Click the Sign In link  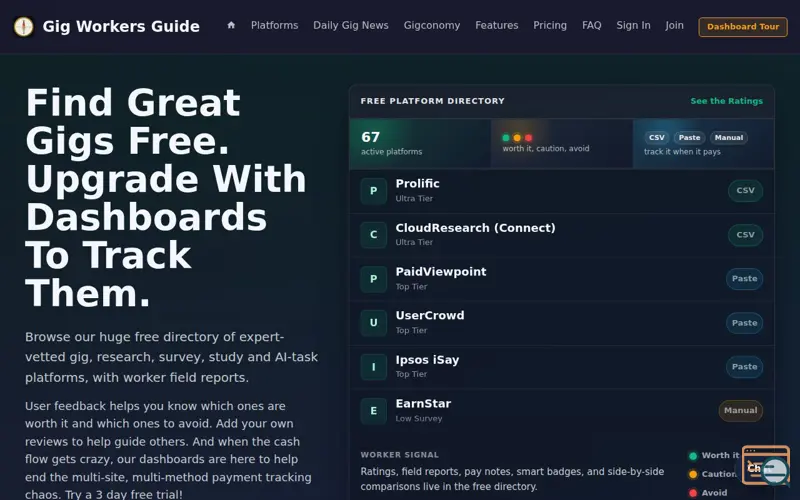(x=633, y=26)
